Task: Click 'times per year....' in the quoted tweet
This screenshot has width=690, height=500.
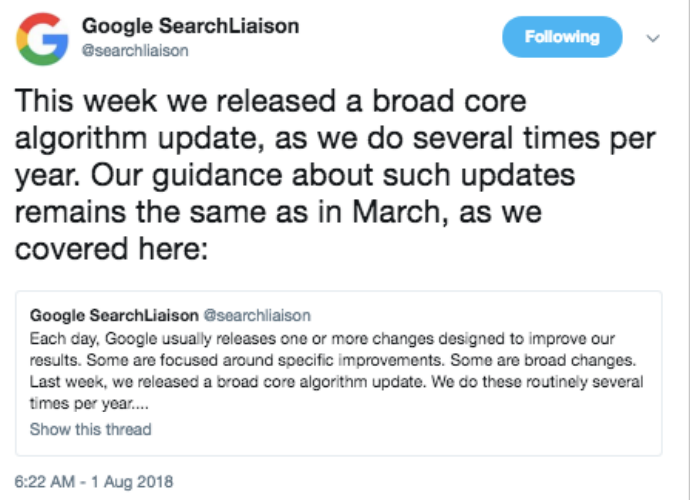Action: point(89,403)
